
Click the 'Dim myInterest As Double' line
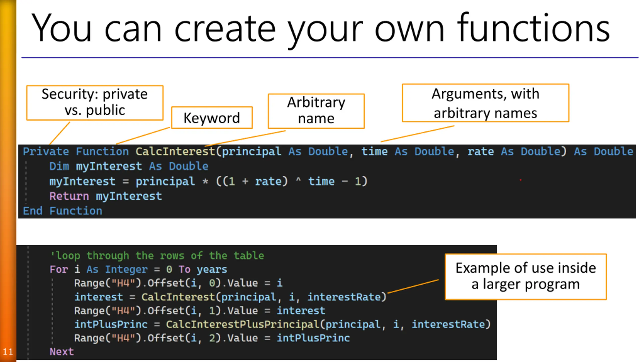point(129,166)
